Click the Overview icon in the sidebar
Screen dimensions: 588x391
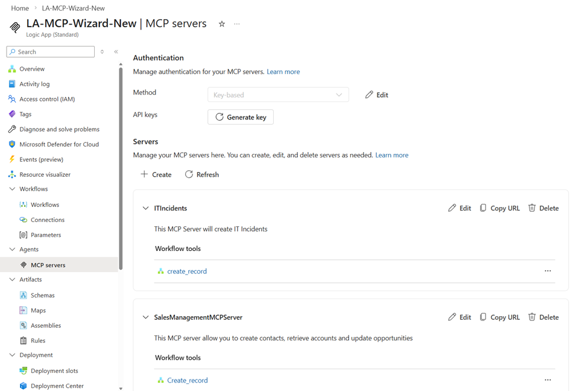point(12,69)
